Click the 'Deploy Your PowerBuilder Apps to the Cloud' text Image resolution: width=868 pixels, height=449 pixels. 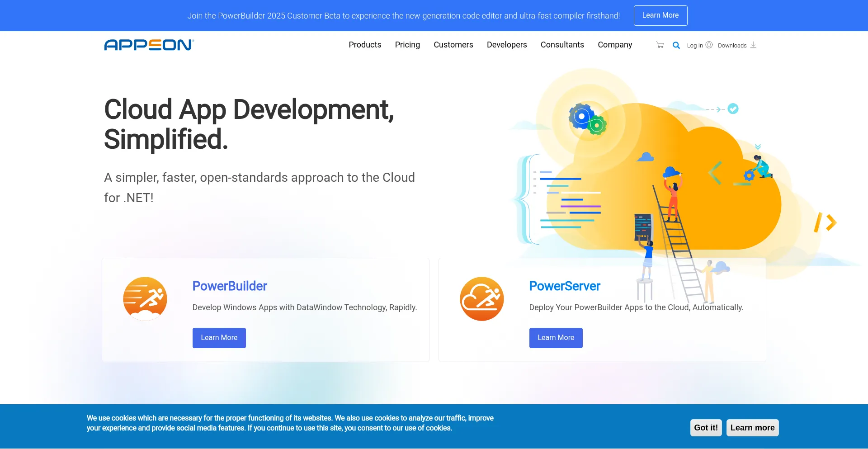pyautogui.click(x=636, y=307)
